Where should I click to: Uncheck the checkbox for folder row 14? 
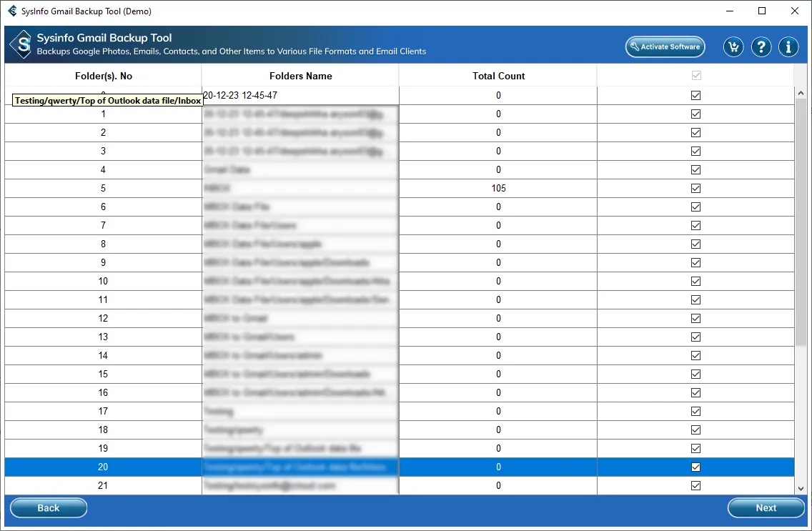pyautogui.click(x=695, y=356)
